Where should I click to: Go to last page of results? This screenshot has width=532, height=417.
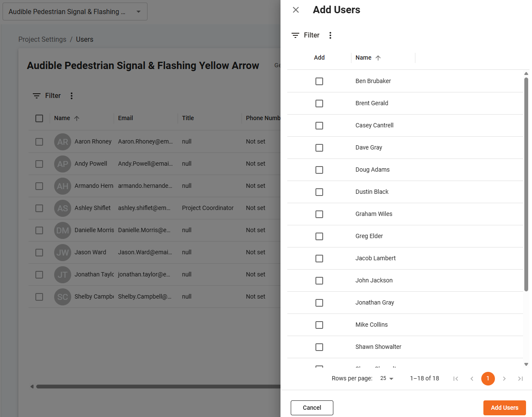[x=520, y=379]
